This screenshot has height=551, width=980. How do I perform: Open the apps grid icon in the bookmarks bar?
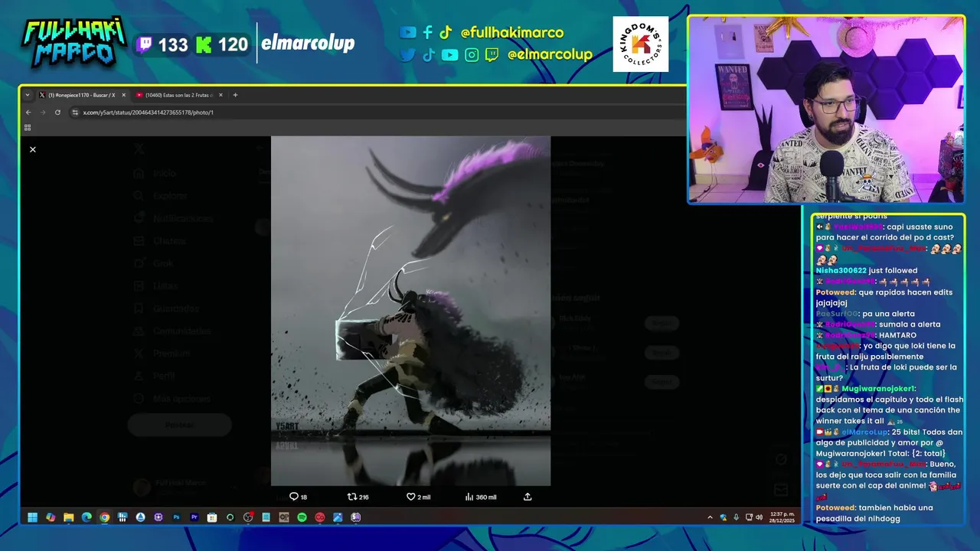(28, 128)
